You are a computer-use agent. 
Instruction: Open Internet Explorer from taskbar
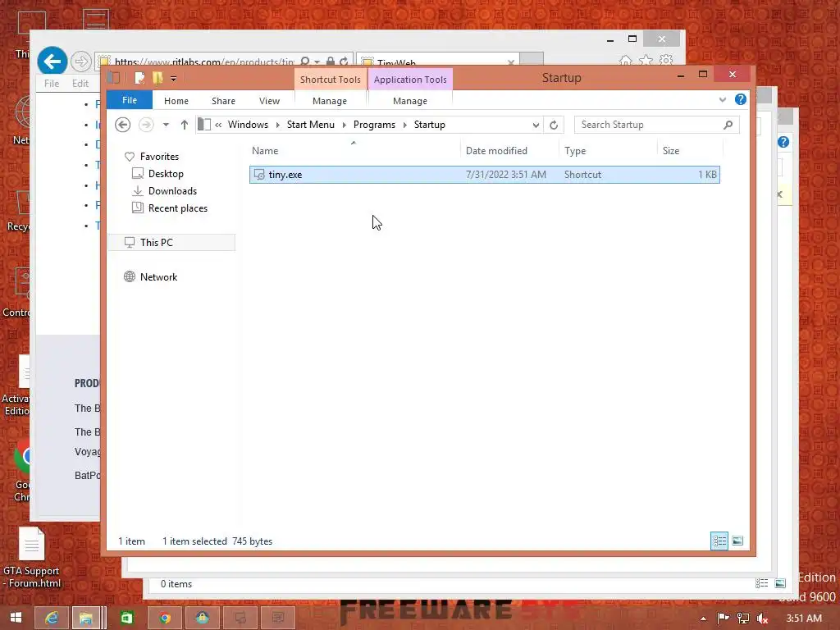pyautogui.click(x=52, y=619)
